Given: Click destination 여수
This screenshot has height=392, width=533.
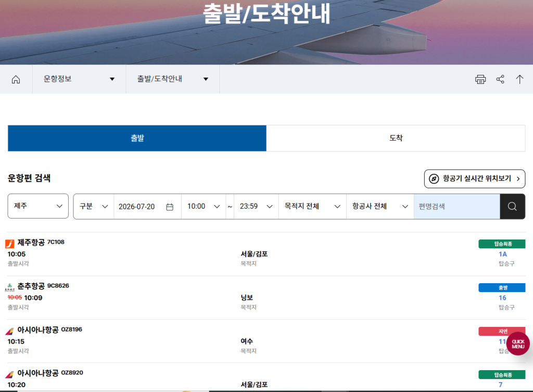Looking at the screenshot, I should click(x=247, y=341).
